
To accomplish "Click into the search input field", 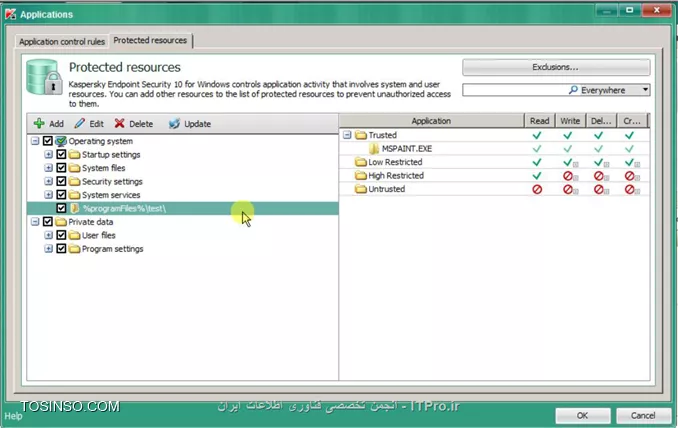I will point(515,90).
